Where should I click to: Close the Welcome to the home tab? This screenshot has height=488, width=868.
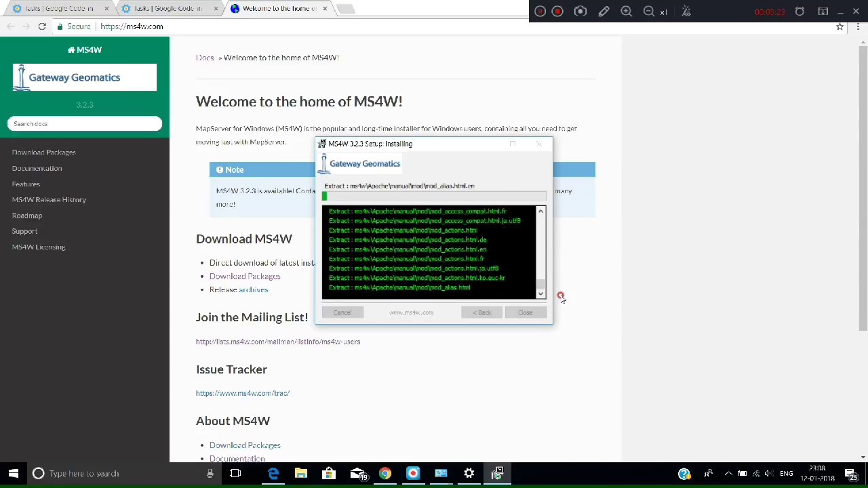325,9
